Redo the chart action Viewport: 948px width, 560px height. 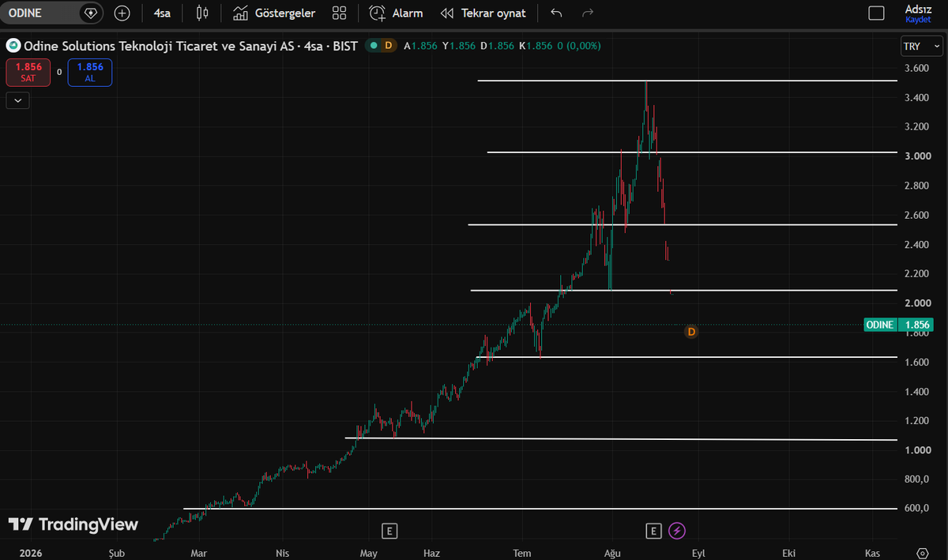coord(588,13)
